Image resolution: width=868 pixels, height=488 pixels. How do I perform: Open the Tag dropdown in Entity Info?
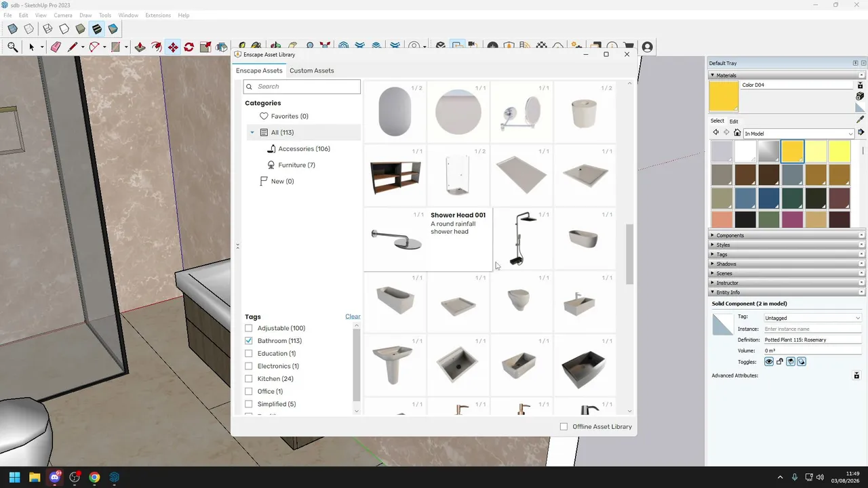click(x=812, y=318)
